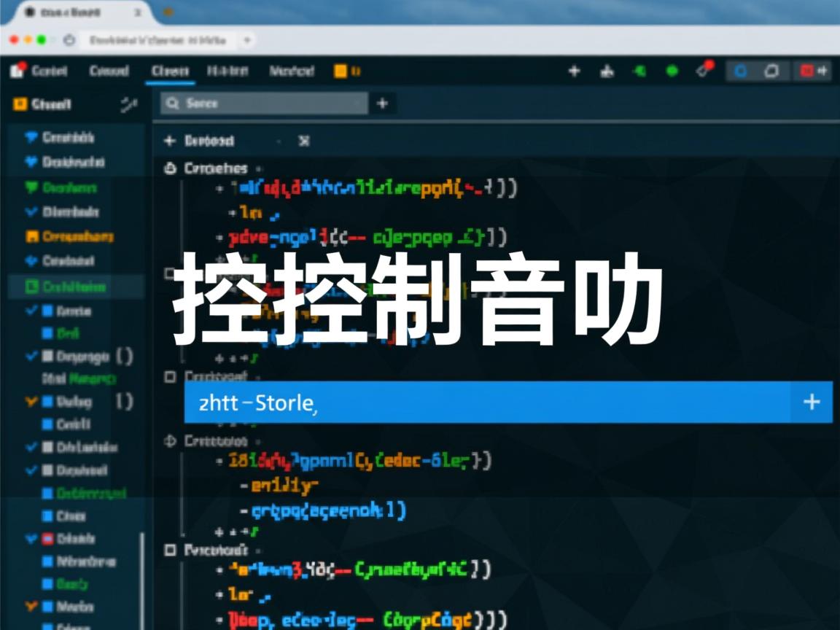Screen dimensions: 840x630
Task: Switch to the underlined active tab in the toolbar
Action: [168, 71]
